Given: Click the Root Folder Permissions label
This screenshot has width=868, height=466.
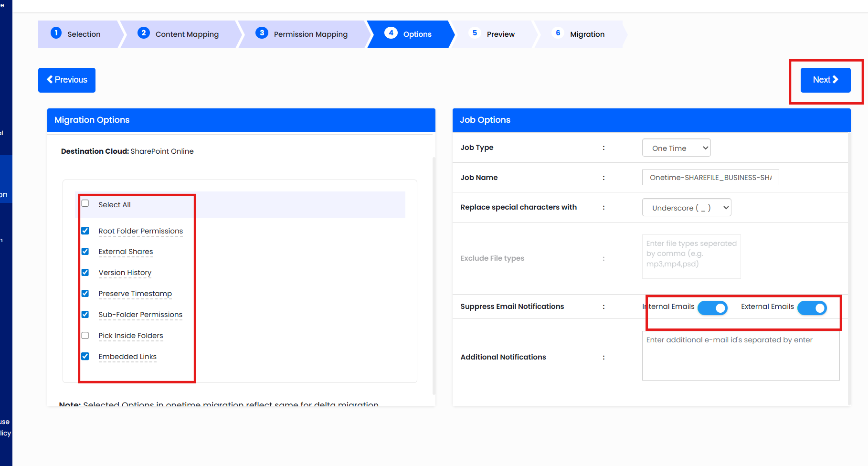Looking at the screenshot, I should click(141, 231).
